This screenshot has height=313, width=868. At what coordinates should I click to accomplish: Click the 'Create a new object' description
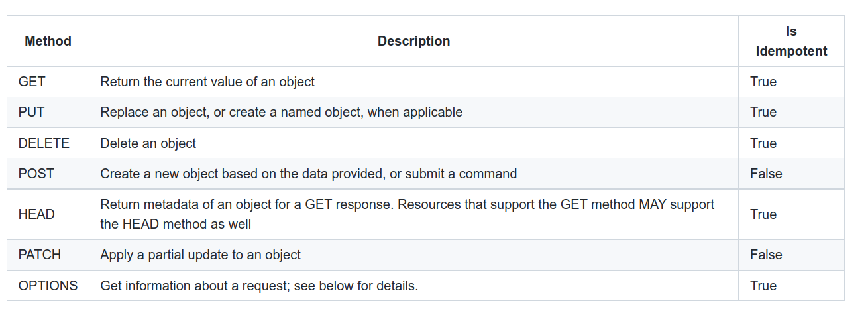click(x=308, y=174)
